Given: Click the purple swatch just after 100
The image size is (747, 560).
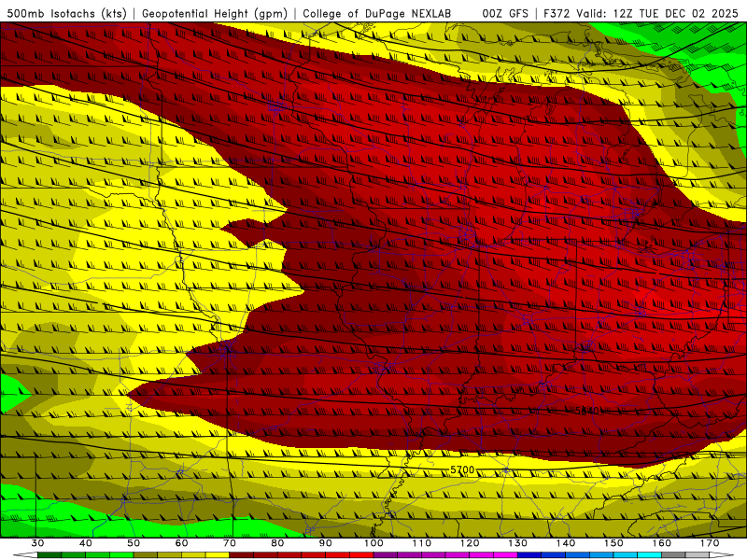Looking at the screenshot, I should tap(386, 555).
